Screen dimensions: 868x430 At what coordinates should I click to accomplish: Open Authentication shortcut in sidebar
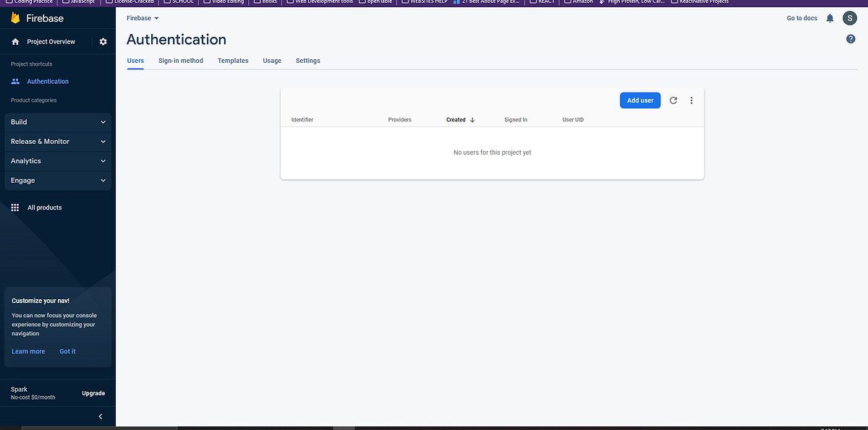[x=48, y=82]
